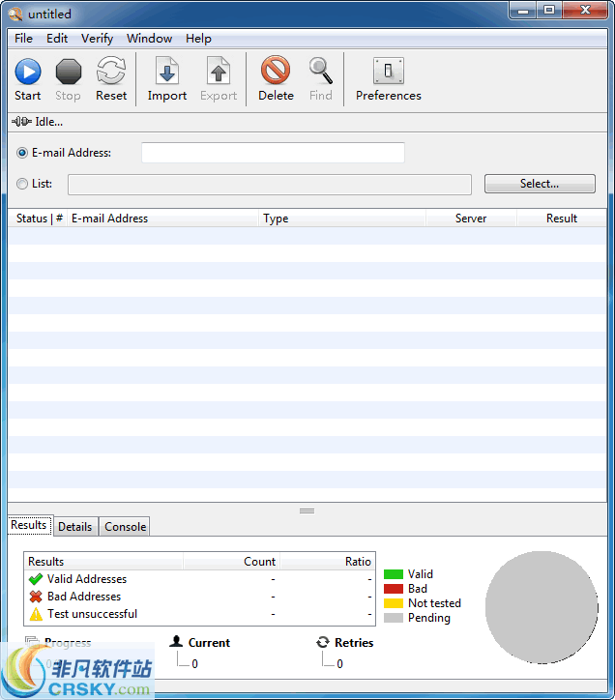
Task: Sort by Server column header
Action: coord(471,219)
